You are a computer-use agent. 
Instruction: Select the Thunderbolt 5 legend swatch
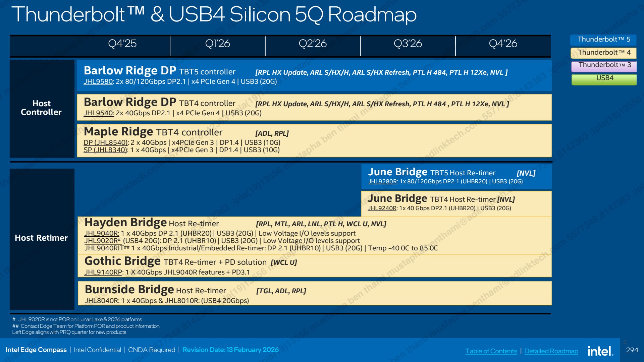coord(603,40)
